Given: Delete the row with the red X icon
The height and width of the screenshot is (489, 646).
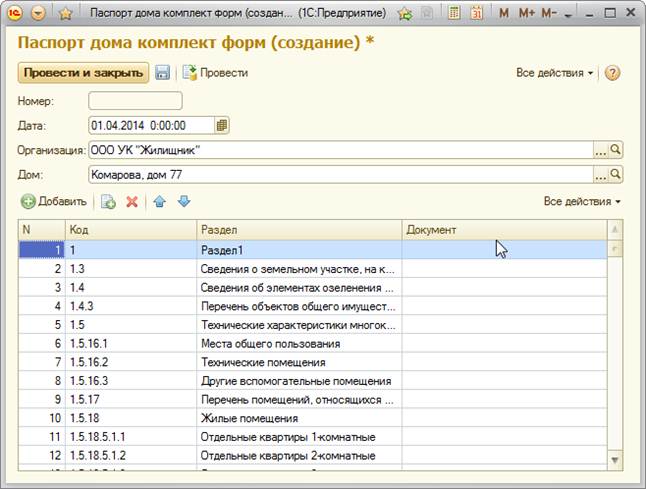Looking at the screenshot, I should [x=132, y=201].
